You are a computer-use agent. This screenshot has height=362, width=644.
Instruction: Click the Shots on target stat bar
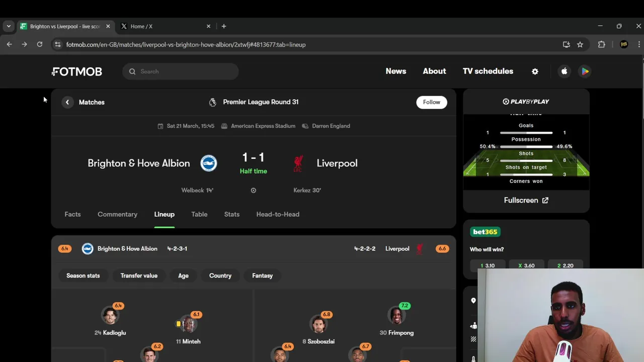(x=526, y=174)
